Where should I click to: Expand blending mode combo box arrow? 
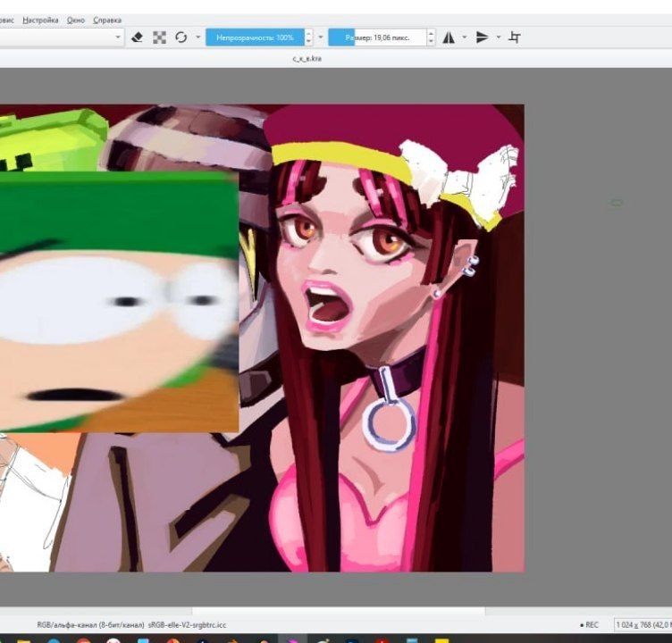[118, 38]
